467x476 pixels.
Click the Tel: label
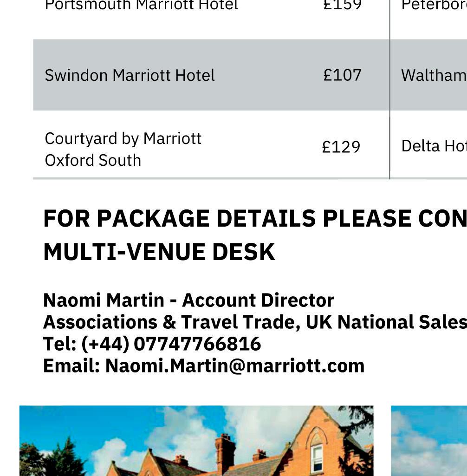point(60,344)
